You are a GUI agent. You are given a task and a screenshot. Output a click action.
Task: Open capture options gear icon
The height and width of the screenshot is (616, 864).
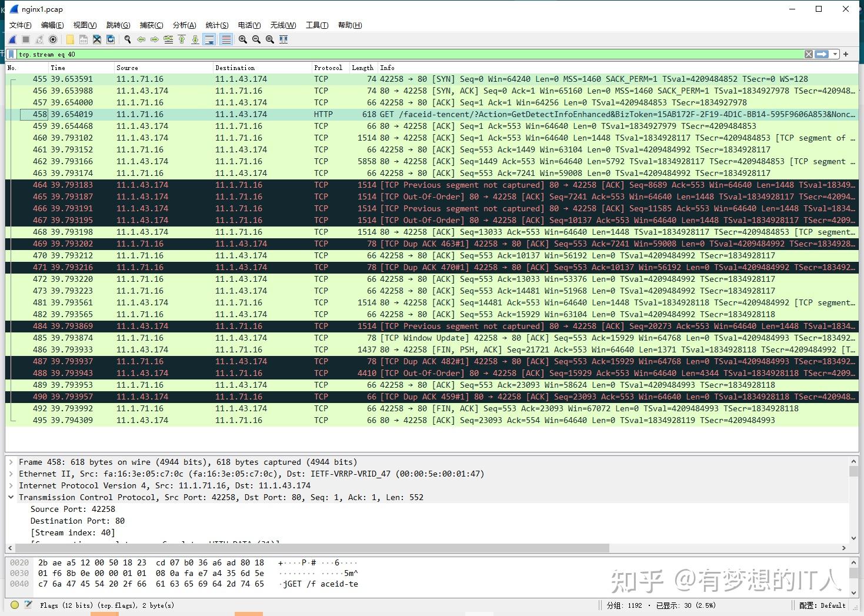click(x=53, y=39)
